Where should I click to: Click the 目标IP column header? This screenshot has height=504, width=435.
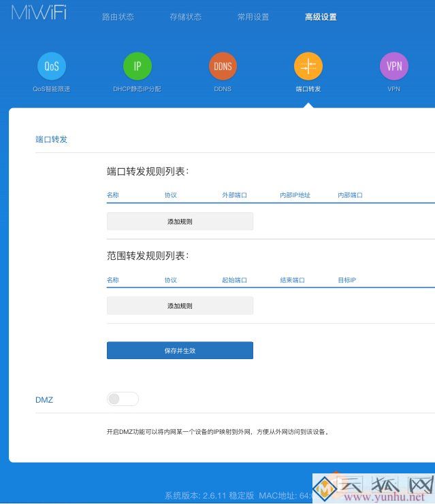tap(347, 280)
